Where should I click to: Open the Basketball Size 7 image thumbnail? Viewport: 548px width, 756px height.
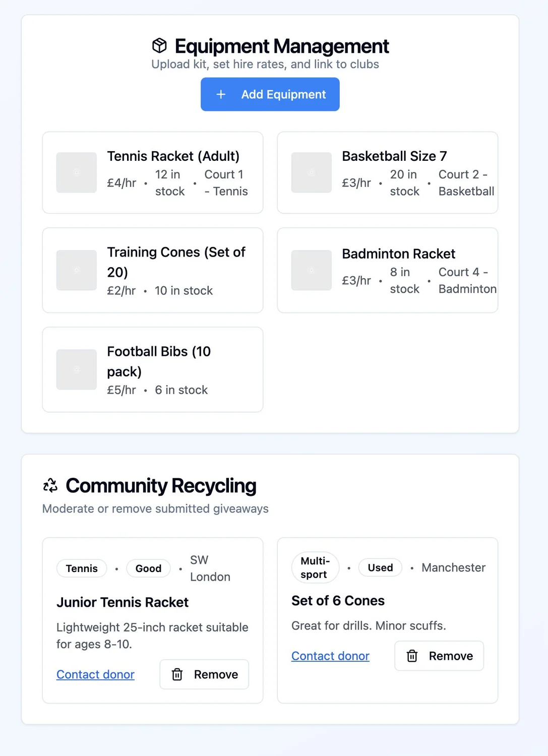pyautogui.click(x=312, y=172)
